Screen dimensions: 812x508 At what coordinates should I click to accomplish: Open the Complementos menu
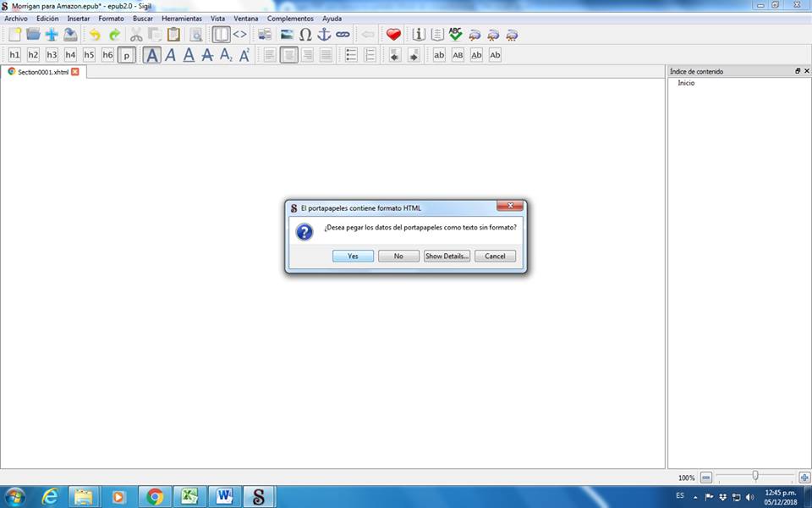coord(290,19)
